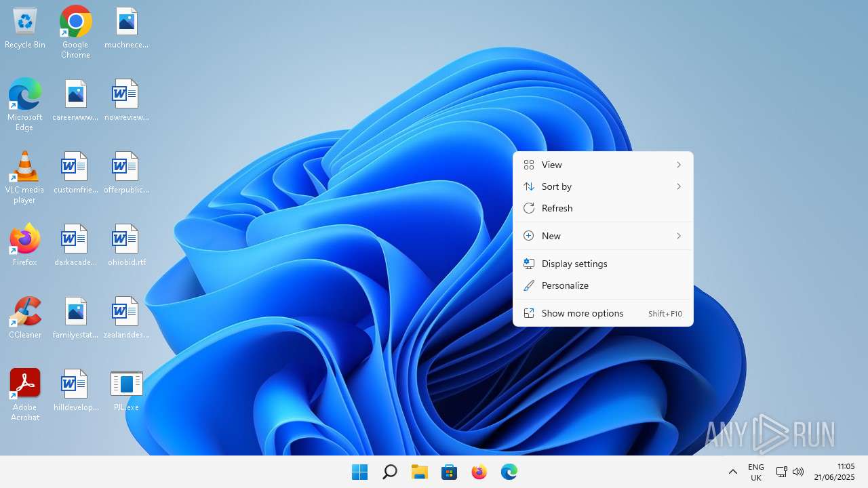This screenshot has height=488, width=868.
Task: Select the Adobe Acrobat desktop shortcut
Action: pos(25,395)
